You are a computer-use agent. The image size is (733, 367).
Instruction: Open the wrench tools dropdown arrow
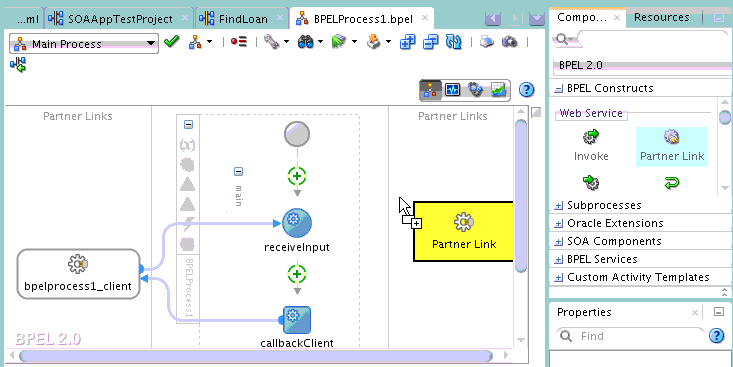(x=286, y=42)
